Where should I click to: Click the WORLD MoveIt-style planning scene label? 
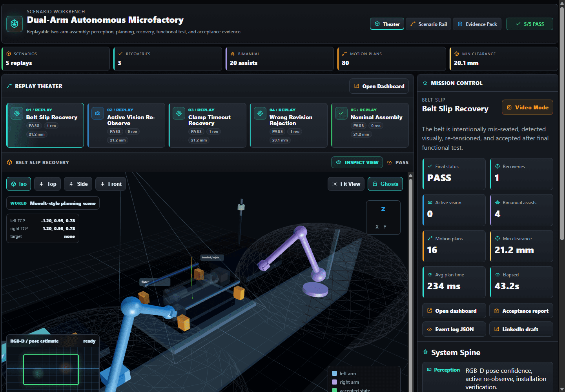point(53,203)
